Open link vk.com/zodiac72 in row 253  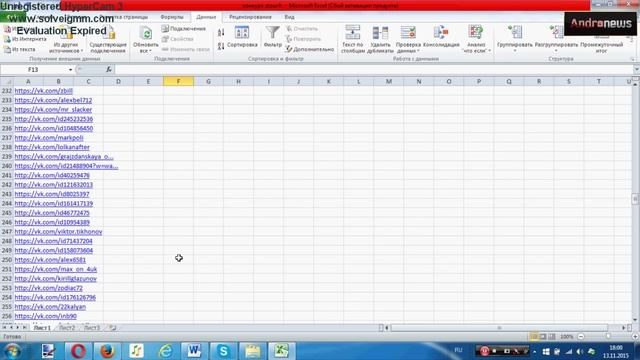tap(49, 288)
